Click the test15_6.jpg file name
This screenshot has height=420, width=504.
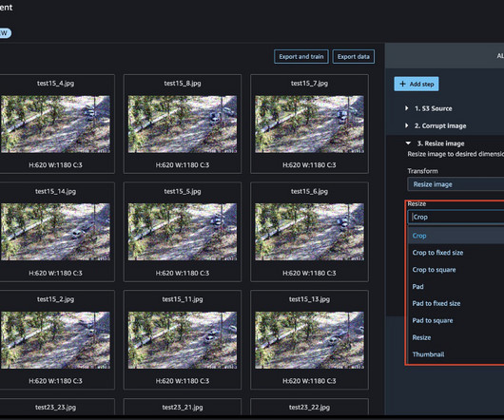(x=309, y=191)
